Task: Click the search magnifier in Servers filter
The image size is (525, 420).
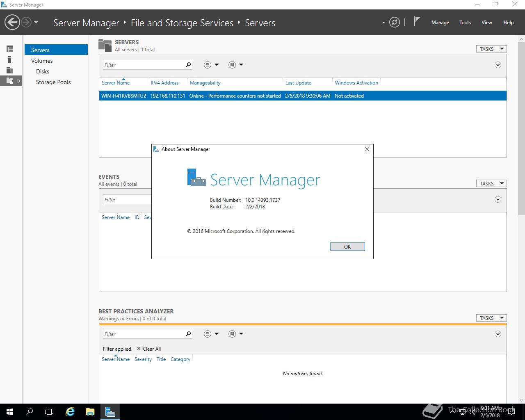Action: pyautogui.click(x=188, y=65)
